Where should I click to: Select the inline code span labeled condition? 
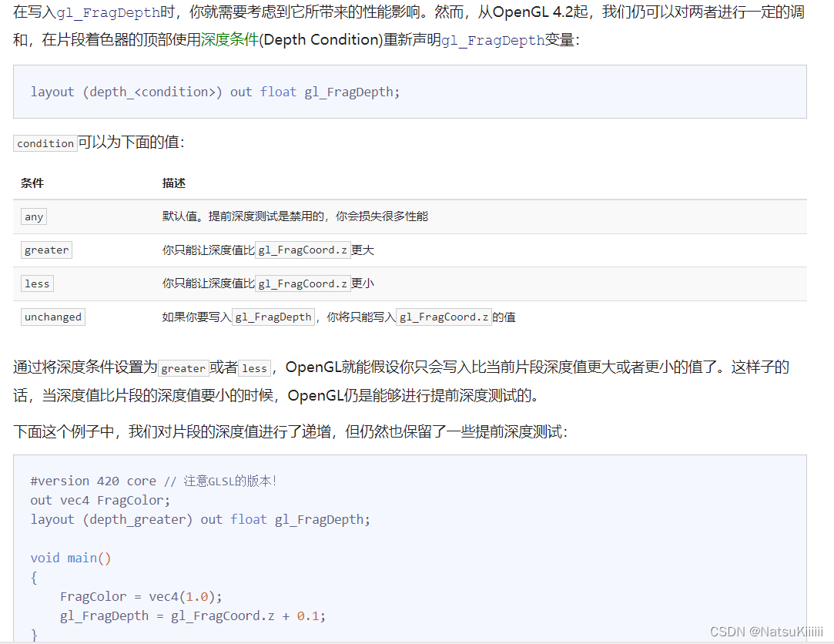(45, 143)
